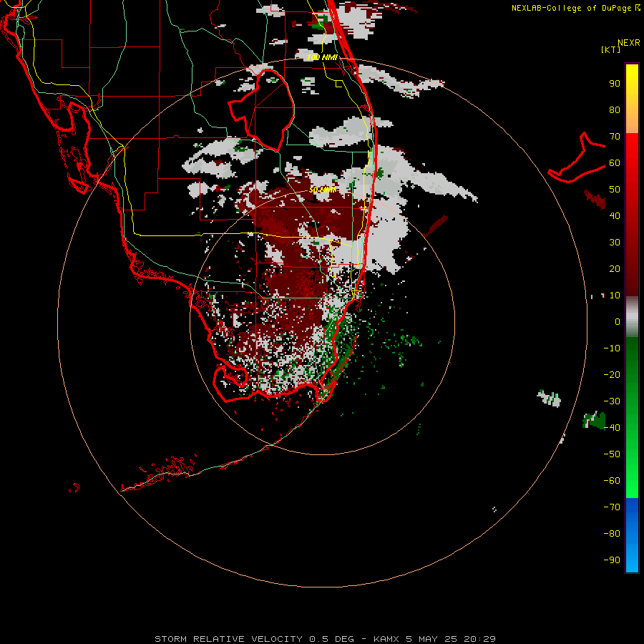The height and width of the screenshot is (644, 644).
Task: Click the 80 value on velocity scale
Action: coord(615,109)
